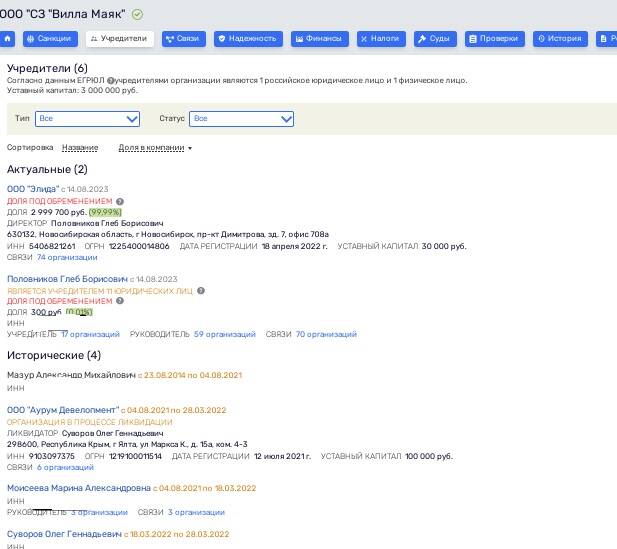Sort founders by Название
617x549 pixels.
coord(80,148)
